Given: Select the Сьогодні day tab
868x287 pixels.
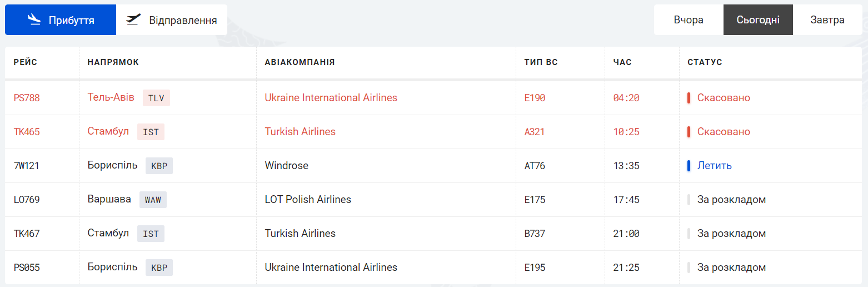Looking at the screenshot, I should click(758, 20).
